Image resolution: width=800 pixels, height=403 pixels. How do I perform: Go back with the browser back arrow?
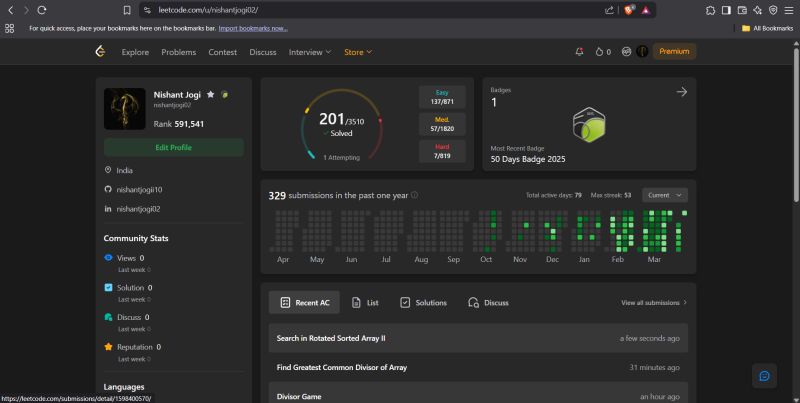coord(10,10)
